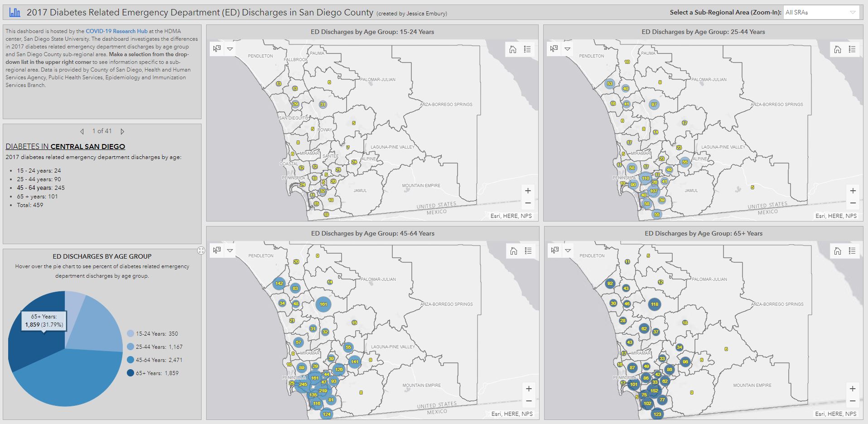868x424 pixels.
Task: Open the COVID-19 Research Hub link
Action: [116, 31]
